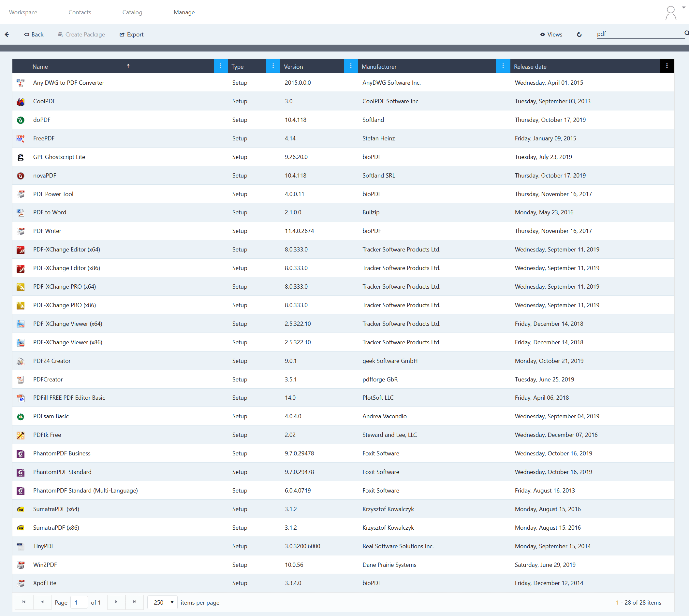Viewport: 689px width, 616px height.
Task: Click the Win2PDF application icon
Action: (x=20, y=564)
